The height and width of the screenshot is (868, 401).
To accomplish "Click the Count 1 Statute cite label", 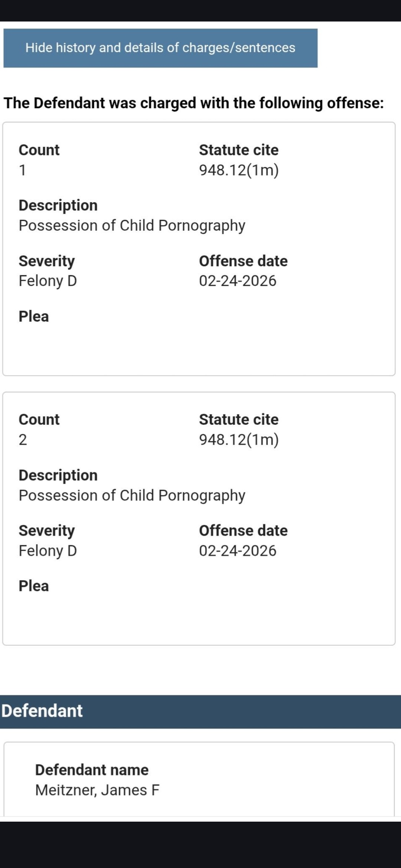I will pyautogui.click(x=239, y=150).
